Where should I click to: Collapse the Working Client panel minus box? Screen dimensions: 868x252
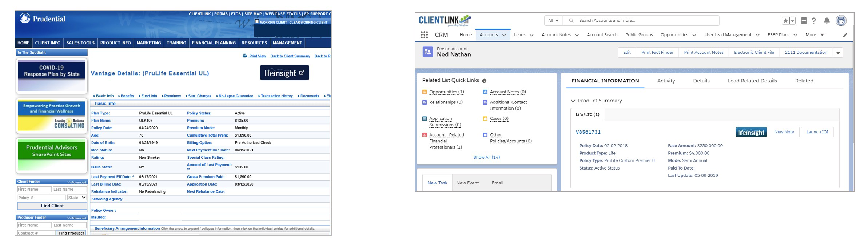[x=257, y=21]
